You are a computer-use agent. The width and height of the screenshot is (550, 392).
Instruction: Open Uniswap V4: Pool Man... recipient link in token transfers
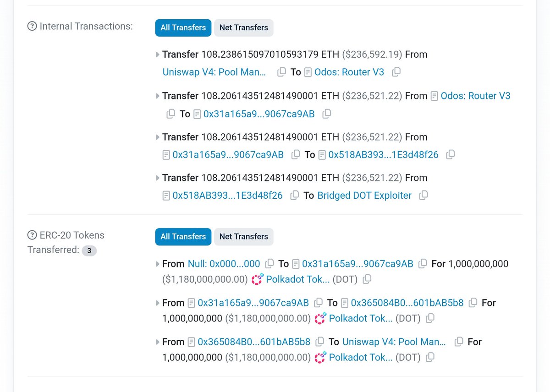tap(394, 342)
